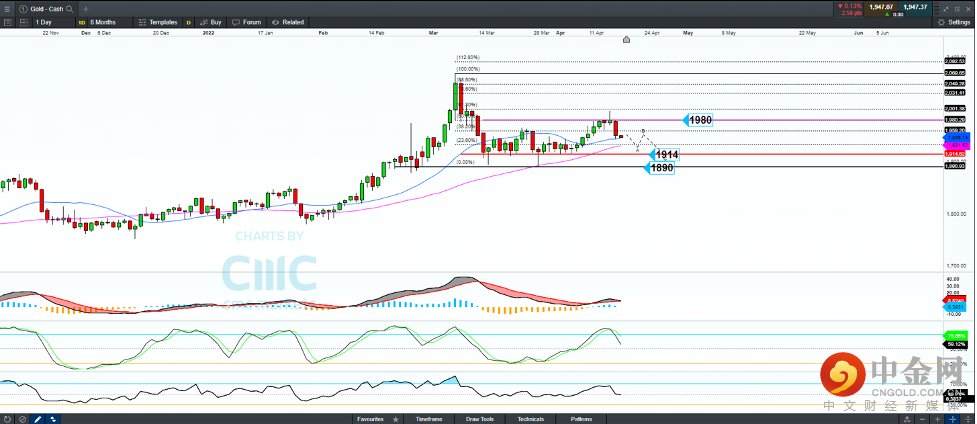Select the Gold - Cash tab
The height and width of the screenshot is (424, 977).
[x=46, y=9]
